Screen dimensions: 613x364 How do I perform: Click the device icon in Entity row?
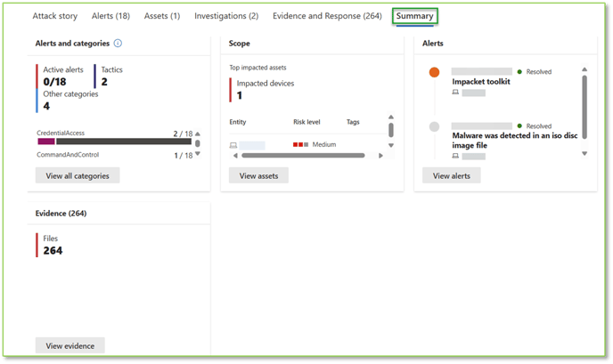tap(233, 145)
